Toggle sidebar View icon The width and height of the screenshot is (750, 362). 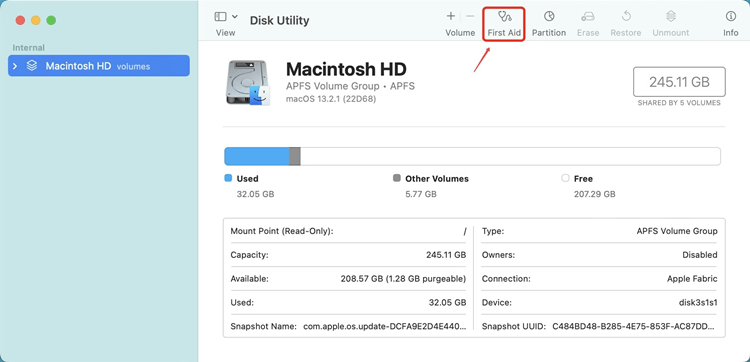click(x=221, y=17)
